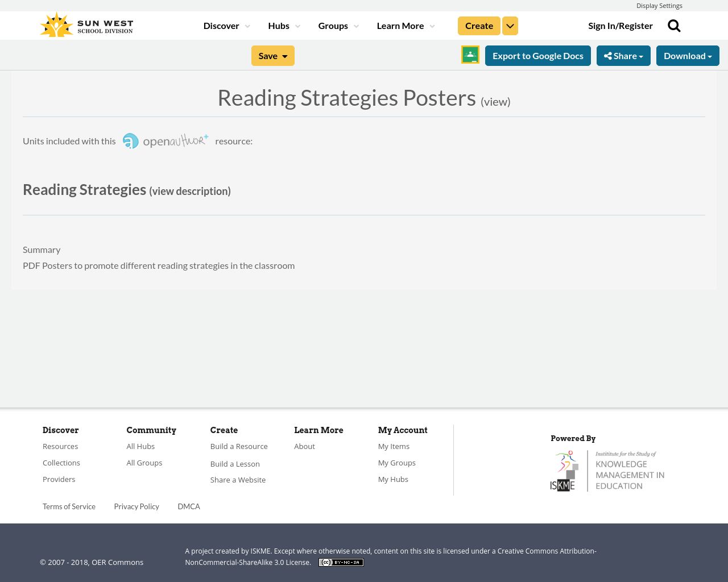This screenshot has height=582, width=728.
Task: Open Build a Lesson in footer
Action: [235, 463]
